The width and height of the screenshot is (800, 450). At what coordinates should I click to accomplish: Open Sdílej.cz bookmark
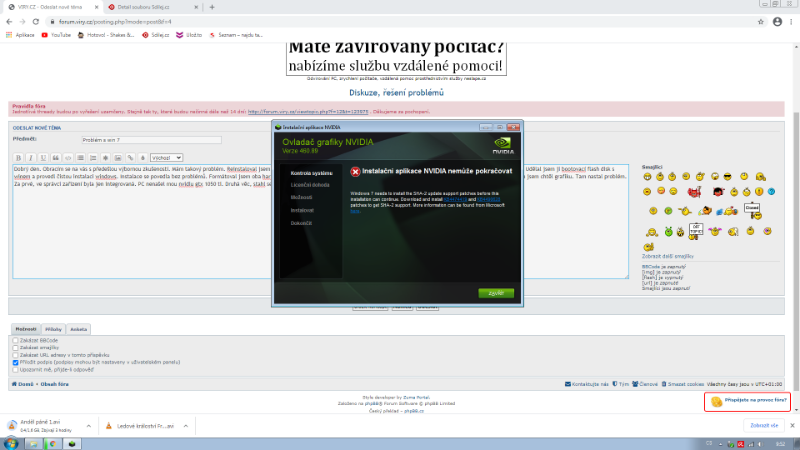coord(156,35)
